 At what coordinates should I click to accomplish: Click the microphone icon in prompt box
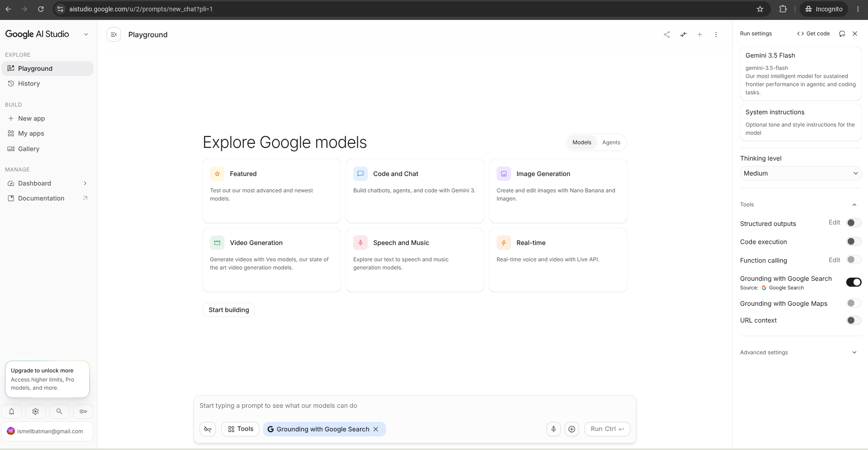[x=554, y=429]
